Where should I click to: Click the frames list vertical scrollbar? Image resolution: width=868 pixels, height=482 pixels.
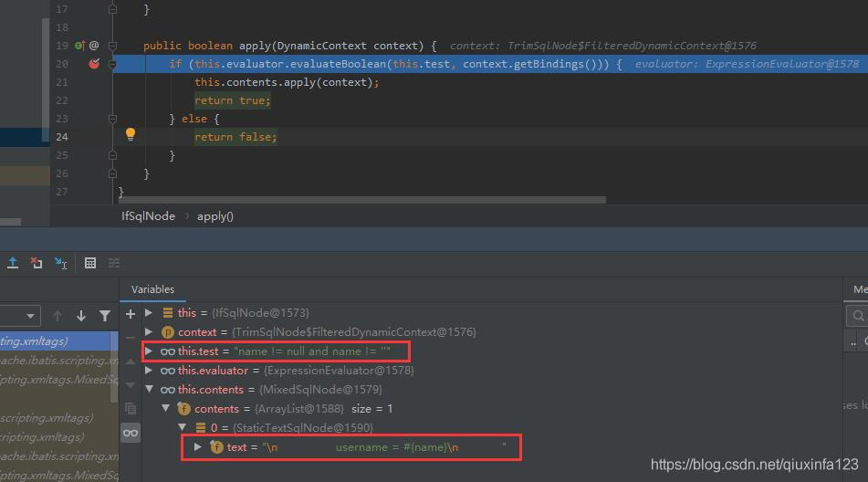coord(115,368)
